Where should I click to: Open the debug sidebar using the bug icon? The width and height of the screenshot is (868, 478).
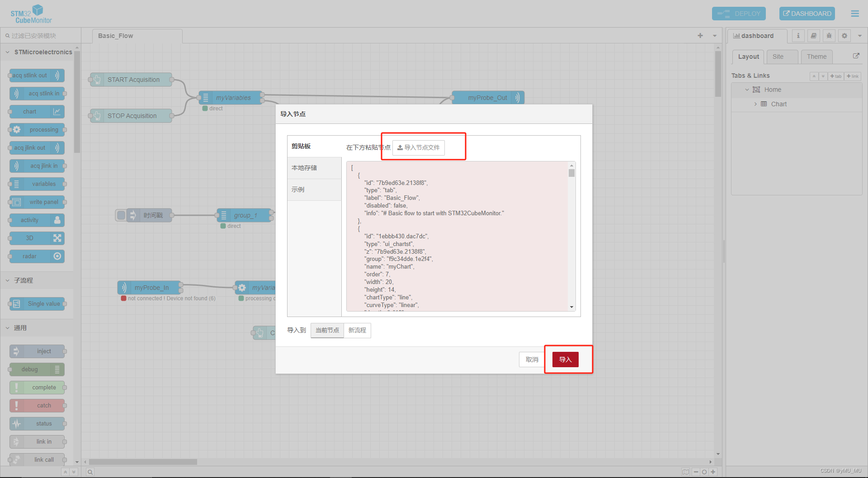[x=829, y=36]
